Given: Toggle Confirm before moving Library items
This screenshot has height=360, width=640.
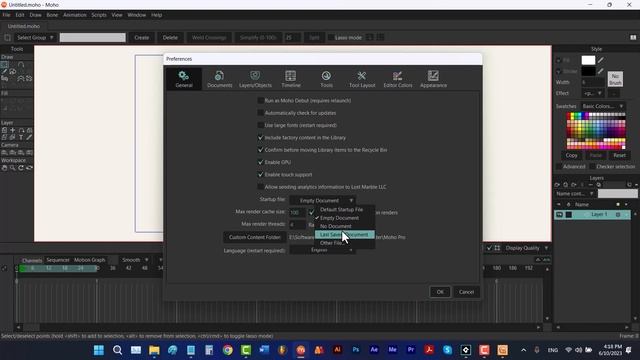Looking at the screenshot, I should pos(260,150).
